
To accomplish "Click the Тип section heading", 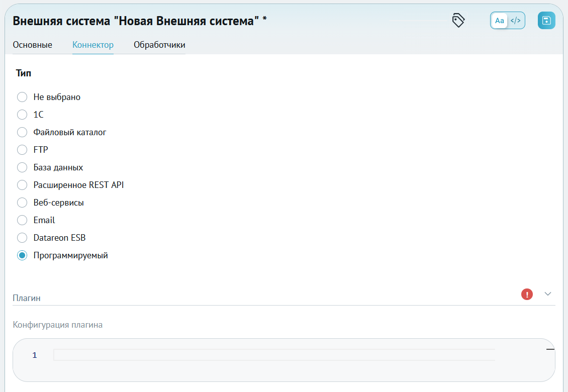I will pos(24,73).
